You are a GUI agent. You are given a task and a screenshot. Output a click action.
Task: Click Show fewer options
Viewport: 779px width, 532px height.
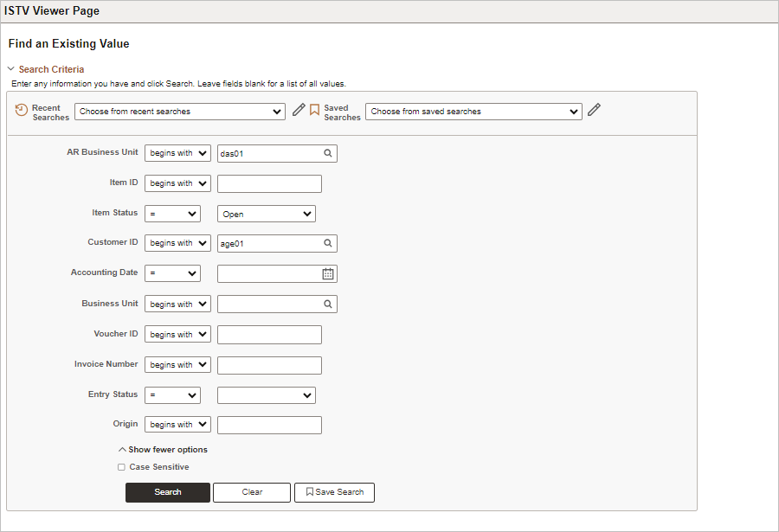pos(163,450)
